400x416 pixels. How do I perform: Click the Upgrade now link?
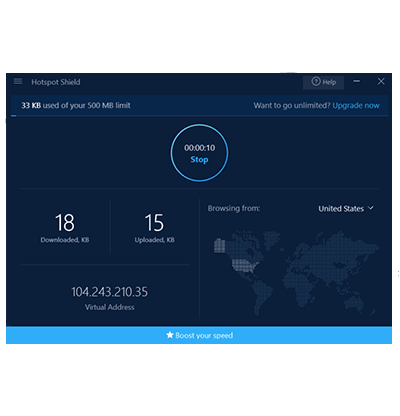356,106
